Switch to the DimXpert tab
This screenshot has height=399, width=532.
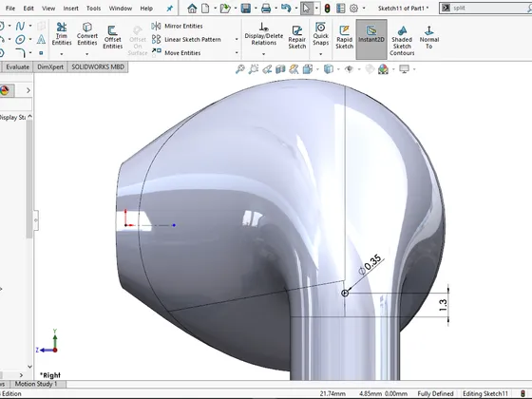[50, 66]
